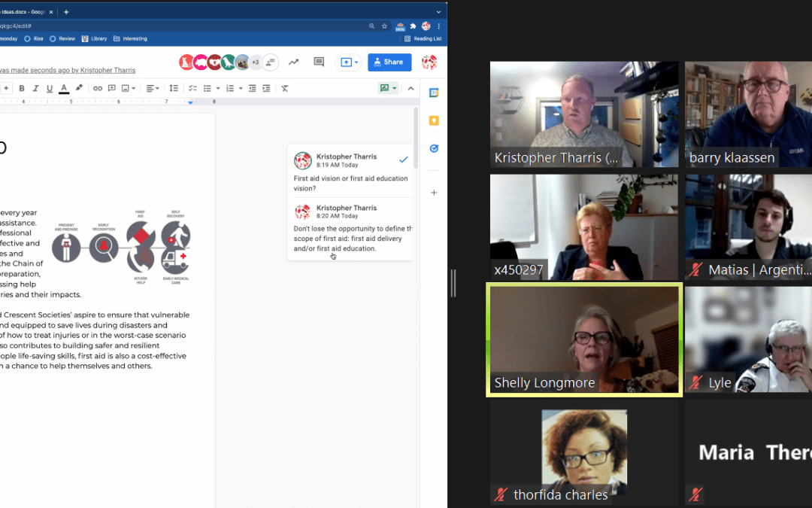Collapse the menus with the up chevron
This screenshot has width=812, height=508.
coord(411,89)
